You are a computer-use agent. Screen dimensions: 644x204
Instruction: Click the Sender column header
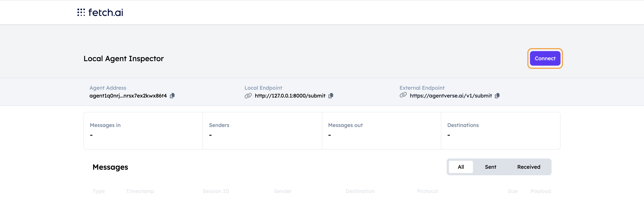click(x=283, y=191)
